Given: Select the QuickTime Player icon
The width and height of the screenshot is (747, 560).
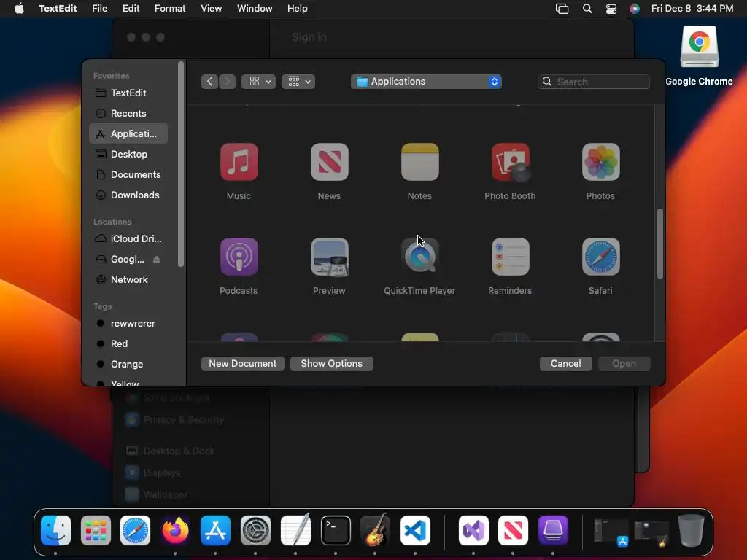Looking at the screenshot, I should (419, 257).
